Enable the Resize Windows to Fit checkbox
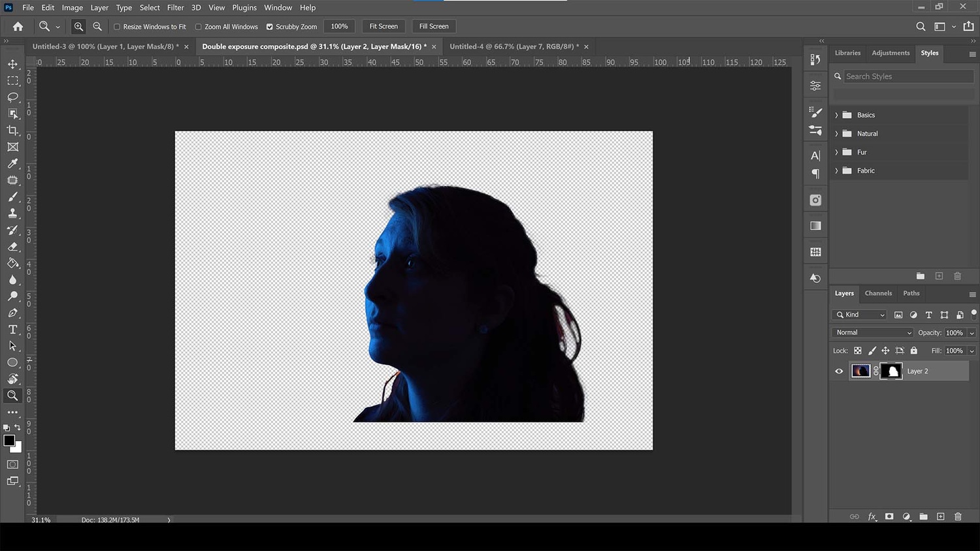This screenshot has width=980, height=551. (117, 27)
